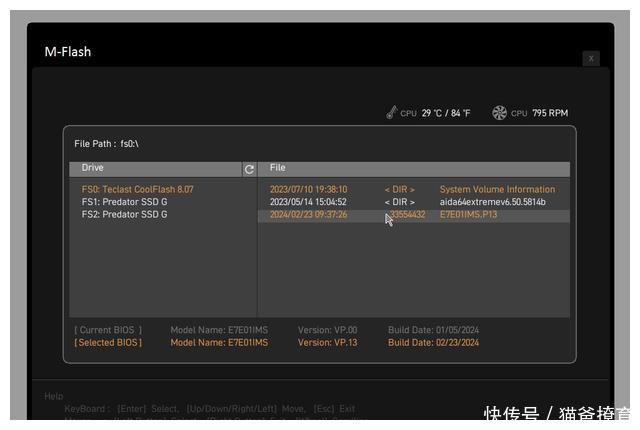Click the File Path fs0:\ field

[106, 144]
